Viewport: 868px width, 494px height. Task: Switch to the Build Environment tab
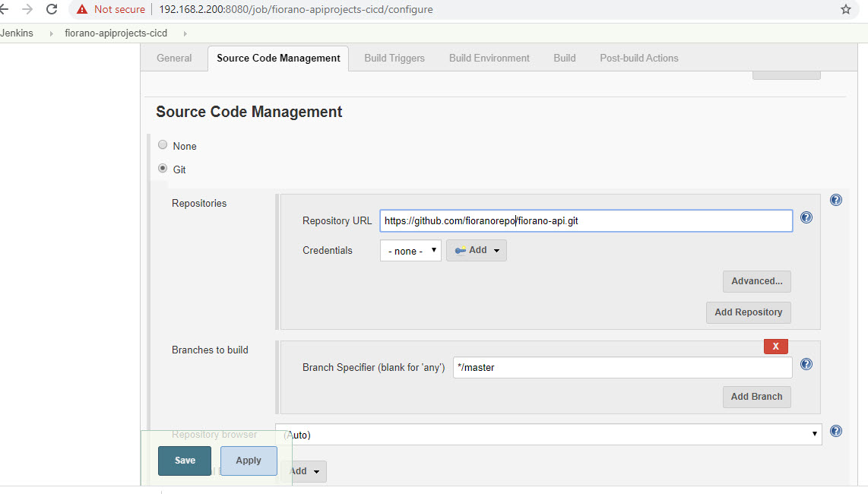click(489, 59)
